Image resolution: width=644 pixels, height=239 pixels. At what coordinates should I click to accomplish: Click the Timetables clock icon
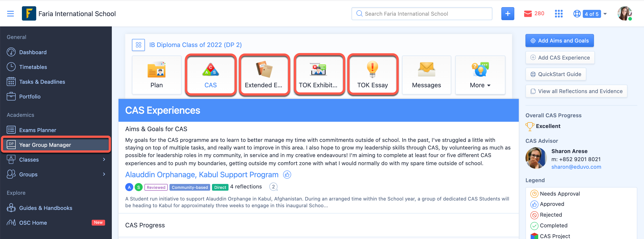click(11, 67)
